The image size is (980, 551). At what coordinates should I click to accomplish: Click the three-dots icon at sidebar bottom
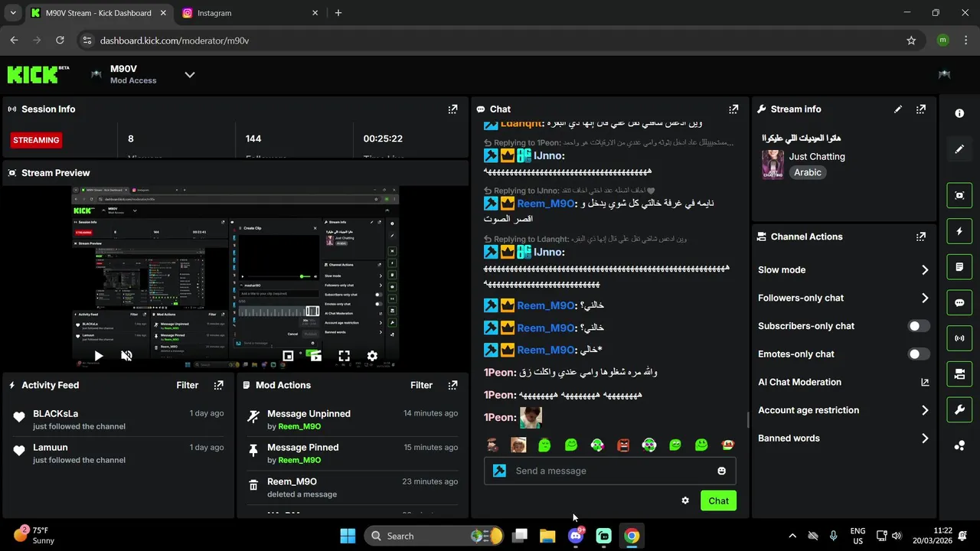[x=959, y=445]
